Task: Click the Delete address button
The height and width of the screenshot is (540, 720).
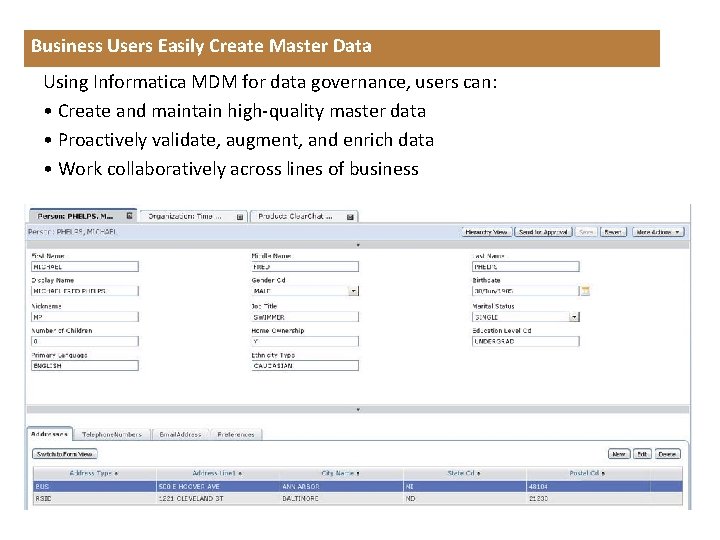Action: (668, 454)
